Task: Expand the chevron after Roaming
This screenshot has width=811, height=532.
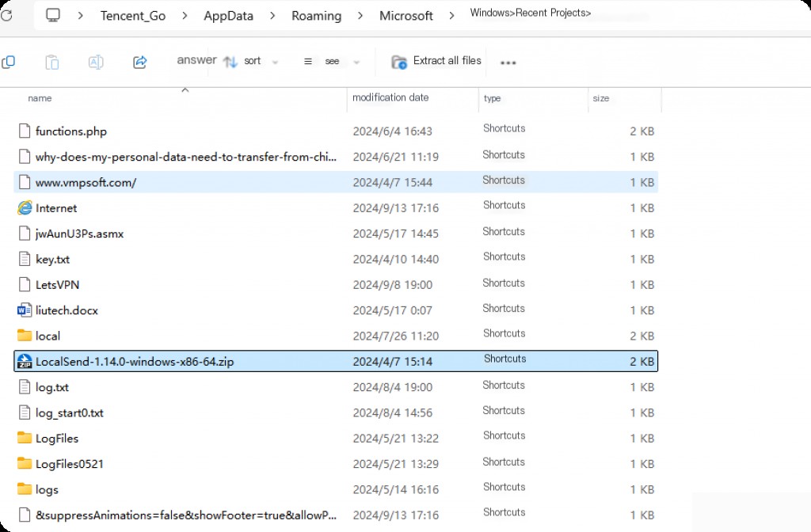Action: tap(360, 16)
